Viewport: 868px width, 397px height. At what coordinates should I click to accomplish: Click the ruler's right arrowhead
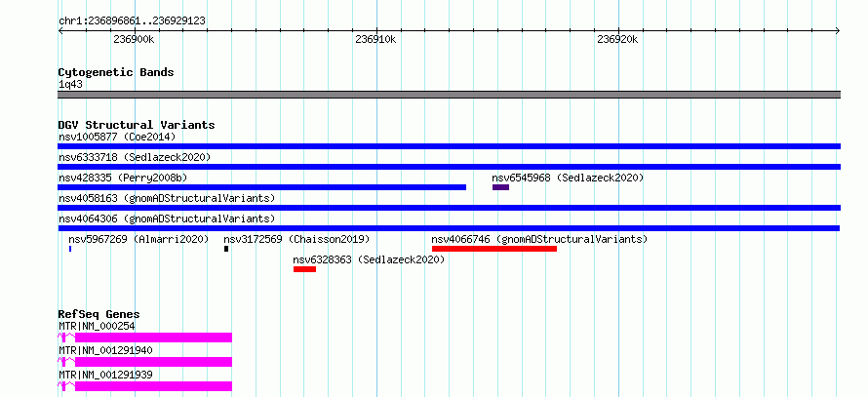pyautogui.click(x=838, y=31)
